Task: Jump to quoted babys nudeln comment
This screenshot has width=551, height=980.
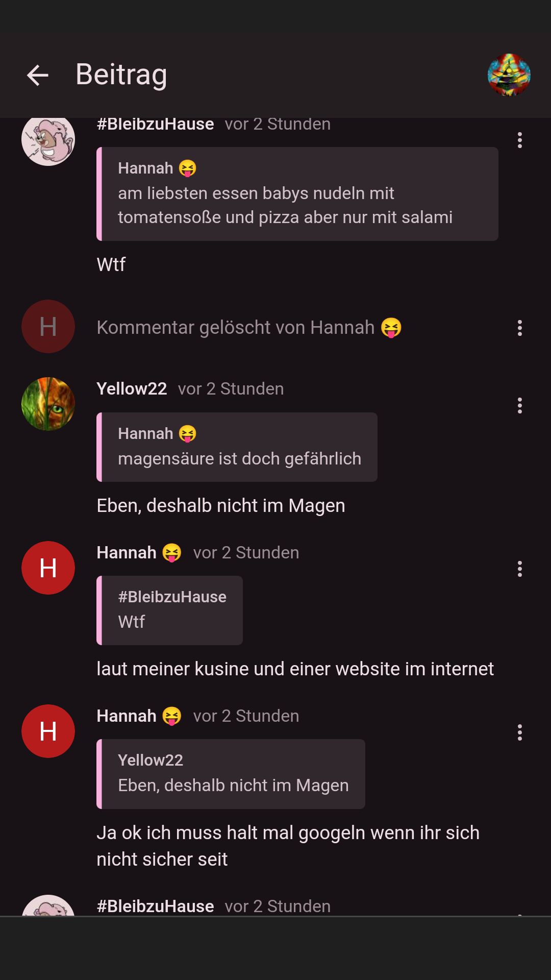Action: point(297,194)
